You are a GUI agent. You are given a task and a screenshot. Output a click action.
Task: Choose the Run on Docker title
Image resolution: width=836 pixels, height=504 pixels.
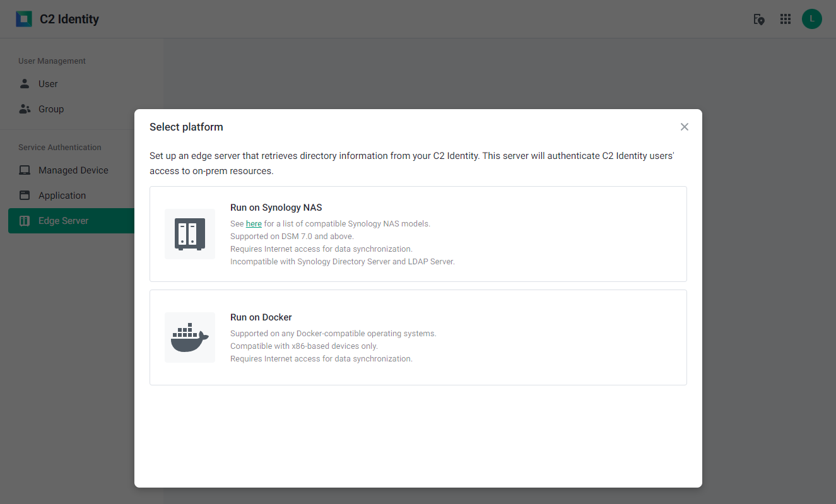(x=261, y=317)
